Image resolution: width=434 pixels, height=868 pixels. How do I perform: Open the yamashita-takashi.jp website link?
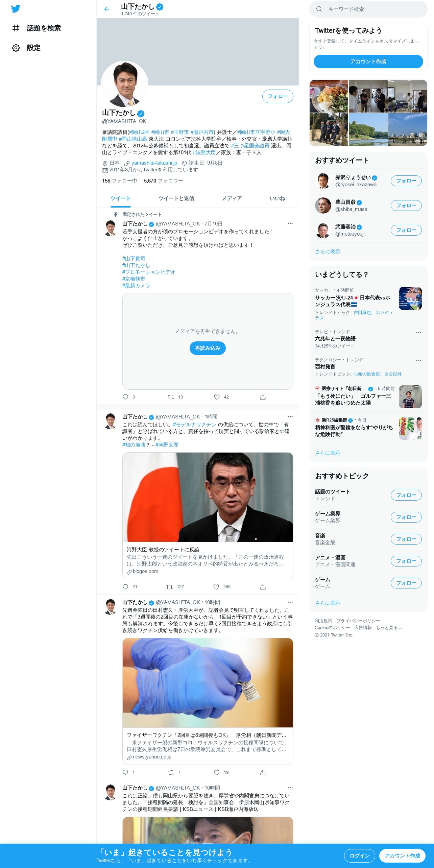[154, 163]
